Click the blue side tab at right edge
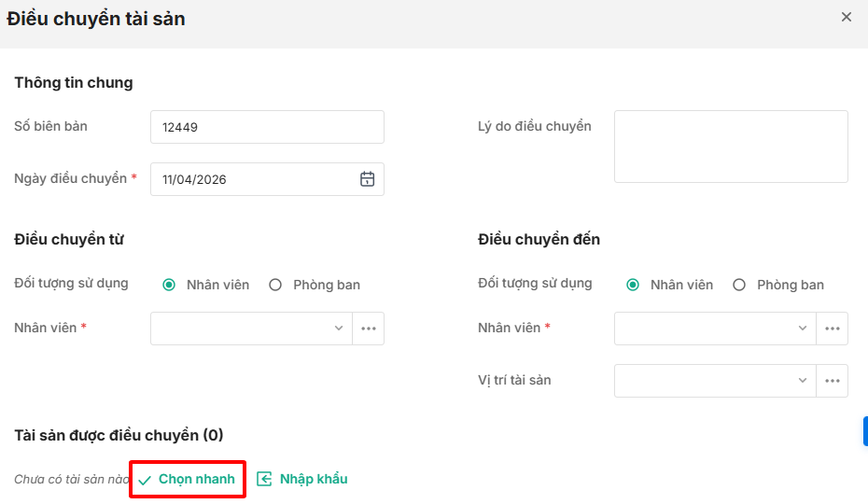 pyautogui.click(x=865, y=431)
